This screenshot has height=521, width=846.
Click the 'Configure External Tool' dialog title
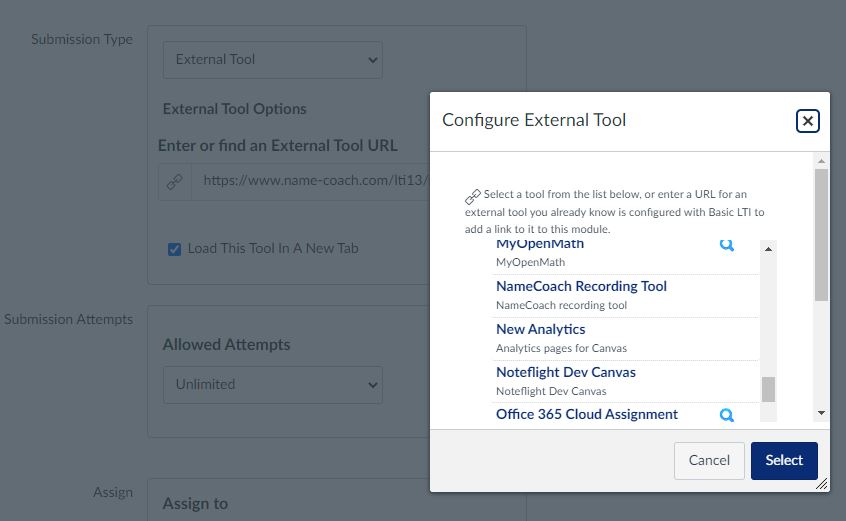click(534, 120)
